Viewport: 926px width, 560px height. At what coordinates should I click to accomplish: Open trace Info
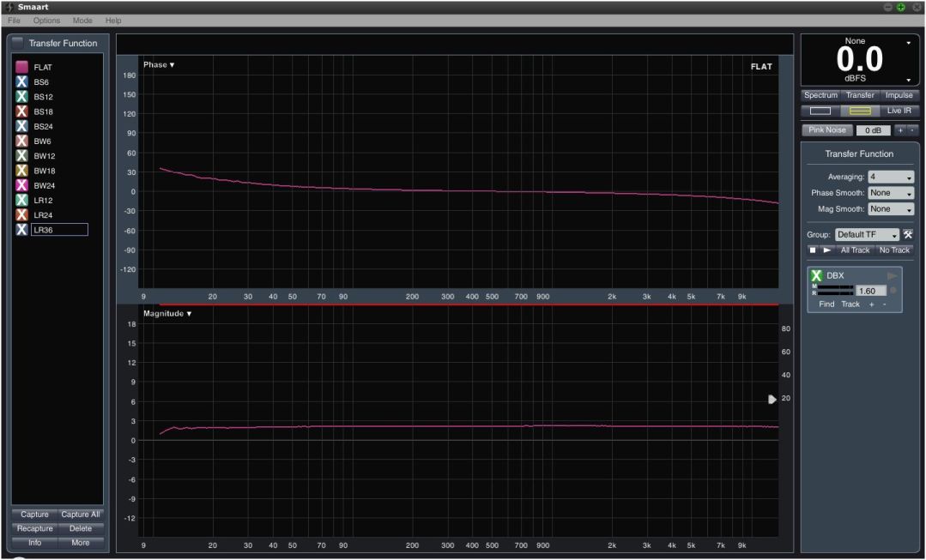(34, 543)
